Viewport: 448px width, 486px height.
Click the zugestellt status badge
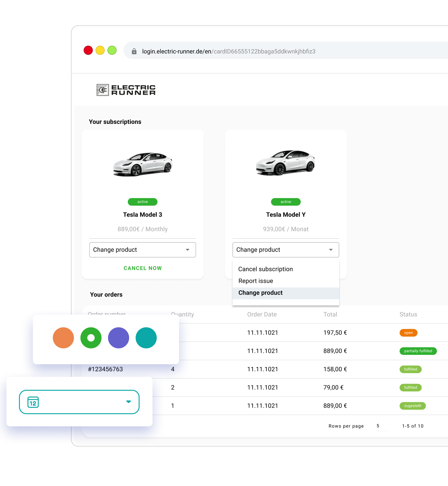(x=412, y=406)
